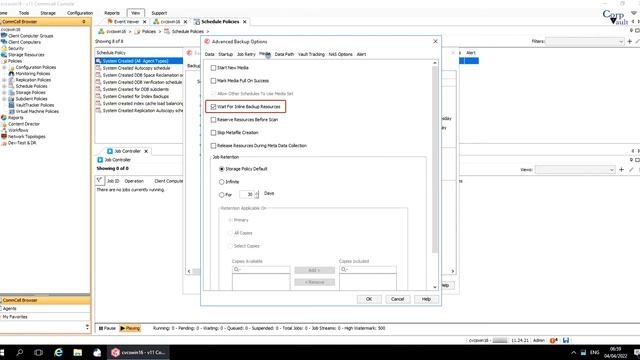Click the VaultTracker Policies icon
The width and height of the screenshot is (640, 360).
[x=11, y=105]
